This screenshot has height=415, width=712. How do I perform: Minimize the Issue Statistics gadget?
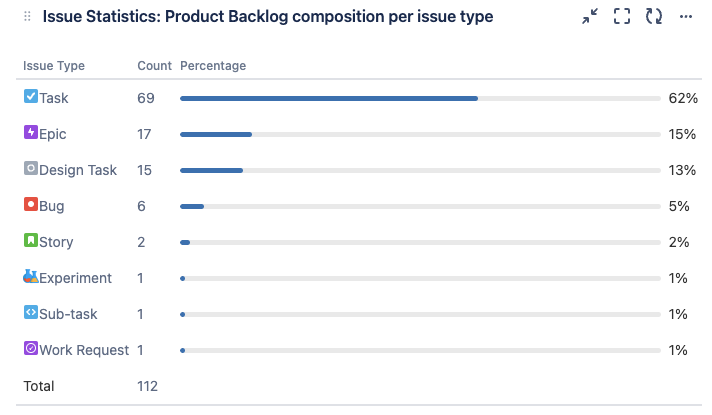pyautogui.click(x=590, y=16)
